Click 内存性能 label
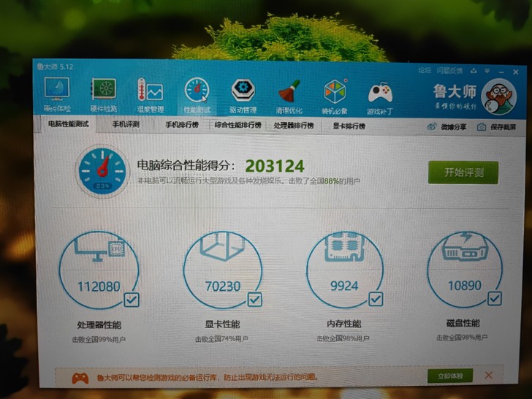 (x=343, y=324)
